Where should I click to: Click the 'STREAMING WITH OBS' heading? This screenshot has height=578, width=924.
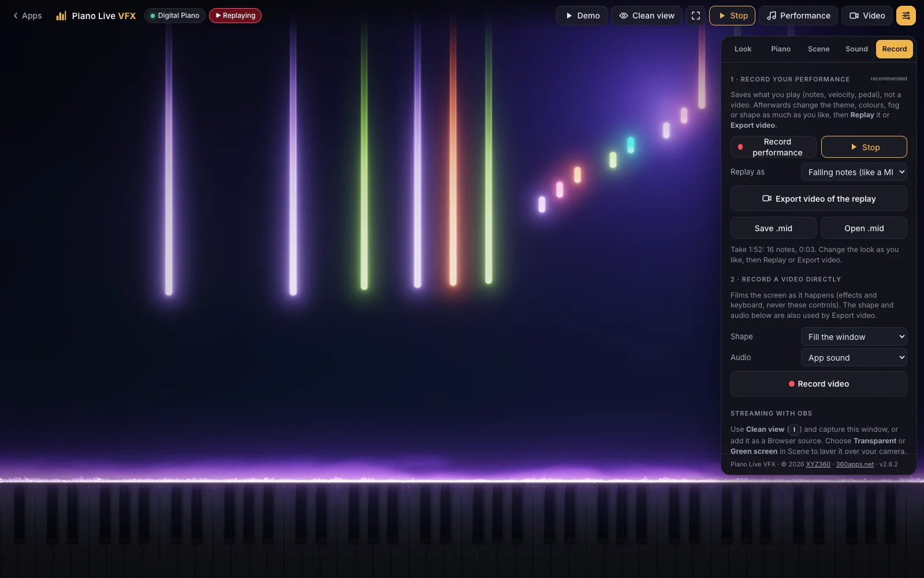click(771, 413)
